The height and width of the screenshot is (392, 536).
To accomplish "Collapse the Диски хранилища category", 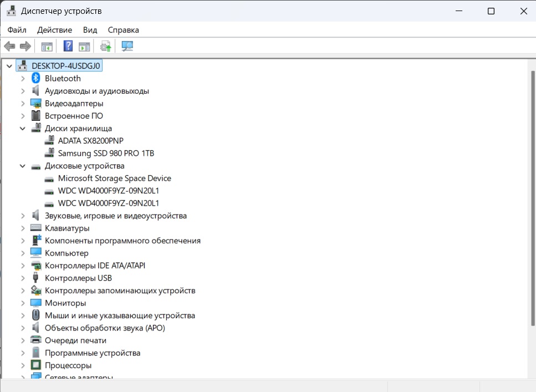I will [23, 129].
